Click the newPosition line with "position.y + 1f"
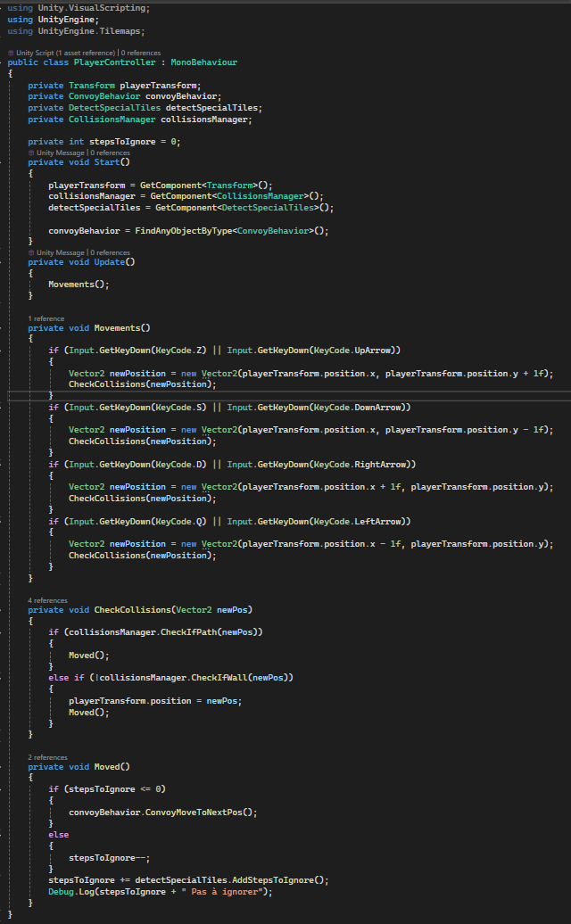 click(311, 374)
